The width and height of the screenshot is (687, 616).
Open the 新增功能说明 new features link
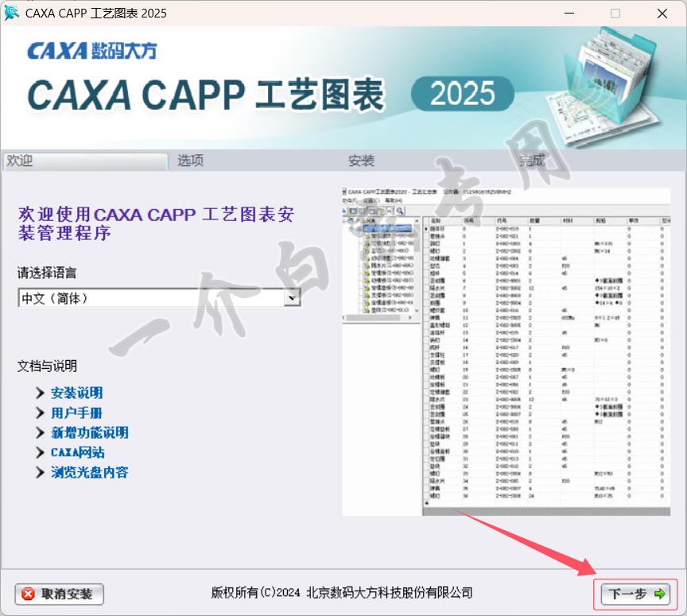coord(89,432)
